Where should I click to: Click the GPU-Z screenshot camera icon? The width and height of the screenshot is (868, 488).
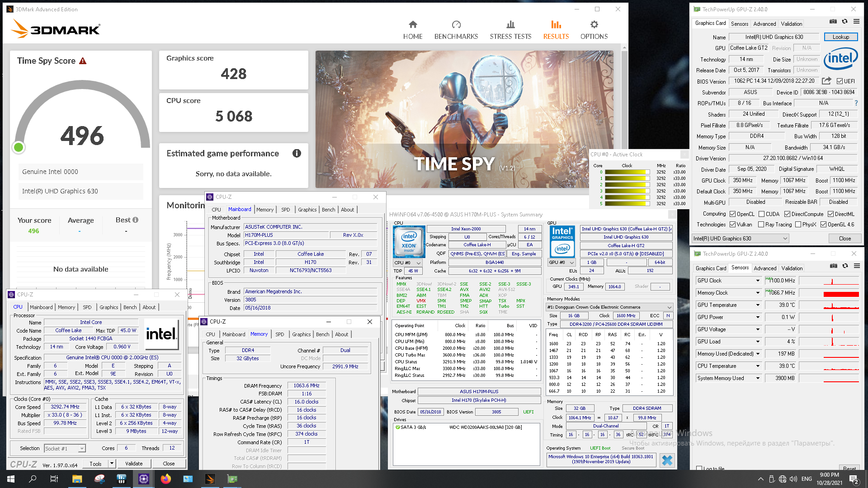click(833, 21)
